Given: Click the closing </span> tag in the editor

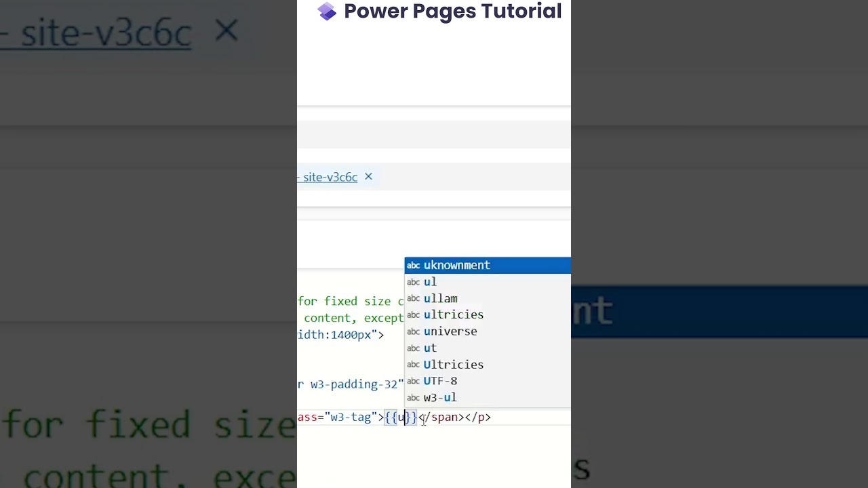Looking at the screenshot, I should click(441, 418).
